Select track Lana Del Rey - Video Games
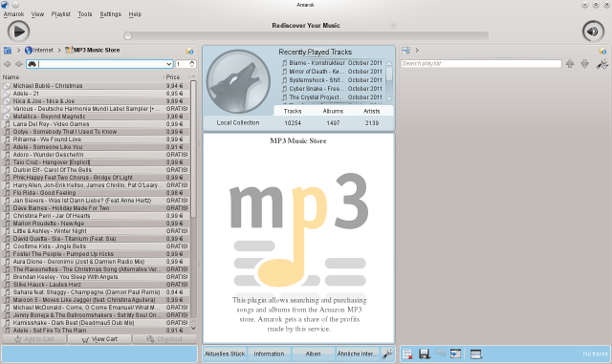This screenshot has height=364, width=612. coord(96,124)
